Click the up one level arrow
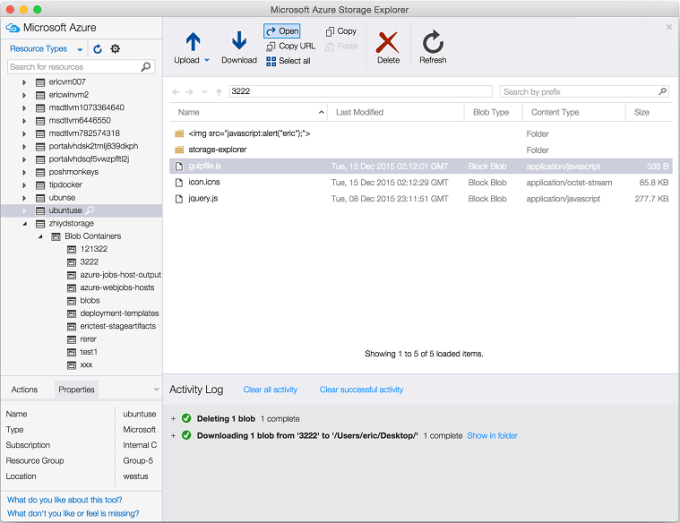 [x=219, y=92]
